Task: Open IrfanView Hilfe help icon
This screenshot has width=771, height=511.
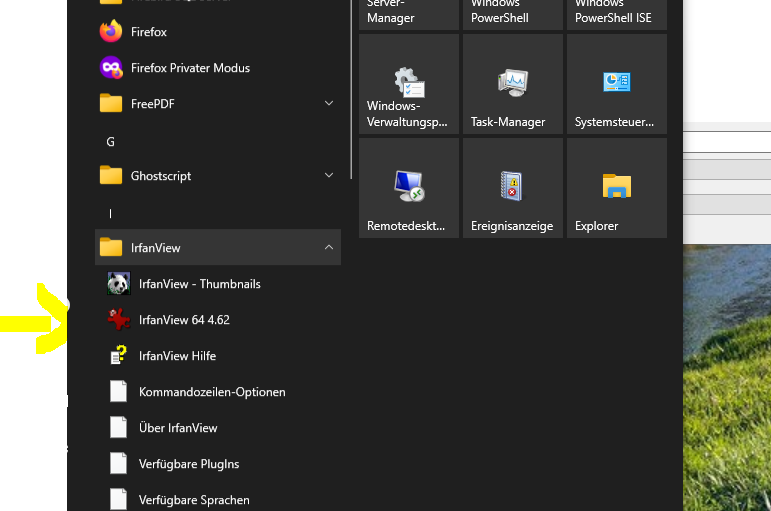Action: [x=118, y=356]
